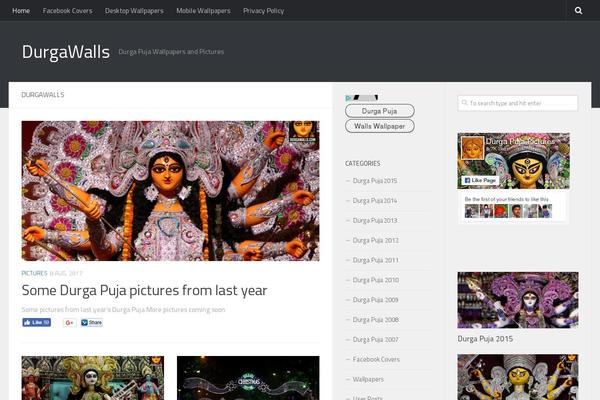Open the bottom-right sidebar Durga idol thumbnail
Viewport: 600px width, 400px height.
pos(518,377)
